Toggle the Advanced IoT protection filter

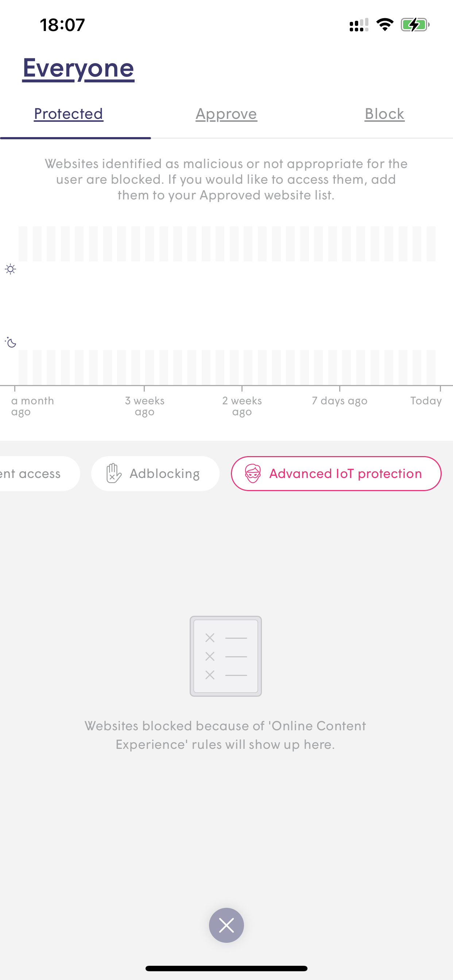[336, 473]
